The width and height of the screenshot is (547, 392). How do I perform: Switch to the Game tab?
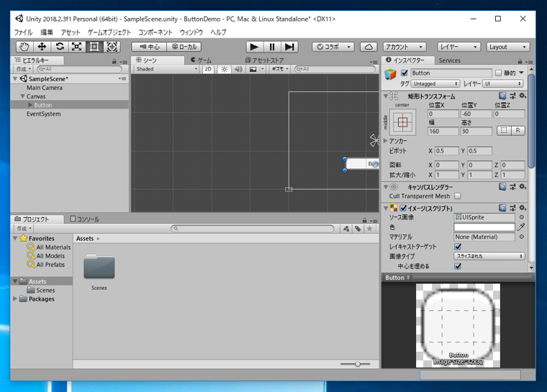coord(202,60)
